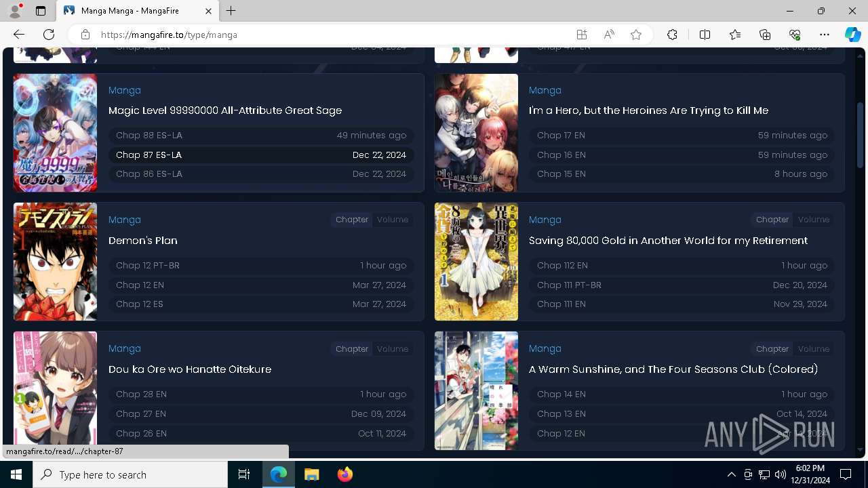This screenshot has width=868, height=488.
Task: Open Dou ka Ore wo Hanatte Oitekure title
Action: click(190, 369)
